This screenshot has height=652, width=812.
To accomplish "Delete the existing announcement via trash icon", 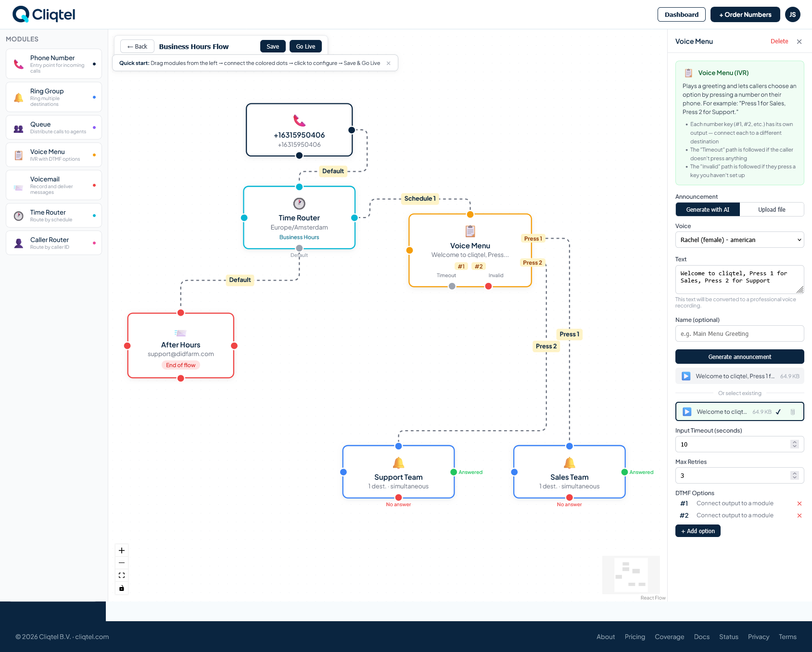I will click(793, 412).
